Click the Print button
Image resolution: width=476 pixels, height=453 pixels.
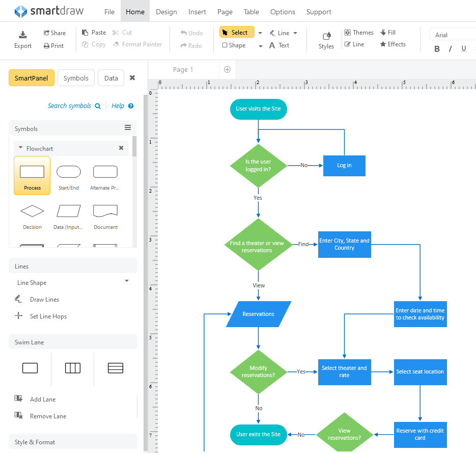(54, 45)
